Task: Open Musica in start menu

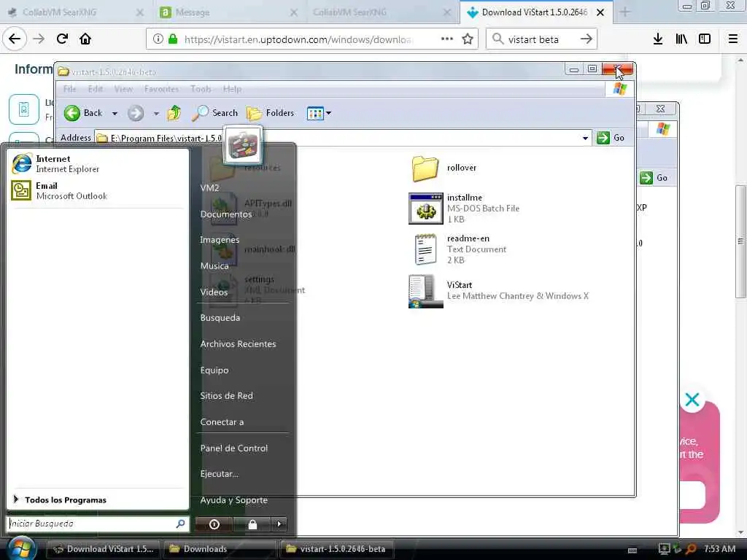Action: click(x=214, y=265)
